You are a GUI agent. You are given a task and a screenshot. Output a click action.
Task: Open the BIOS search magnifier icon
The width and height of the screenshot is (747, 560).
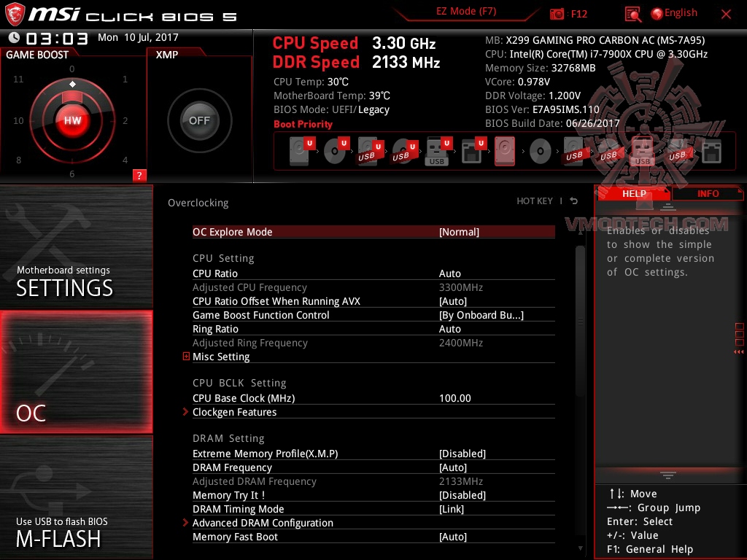click(632, 15)
